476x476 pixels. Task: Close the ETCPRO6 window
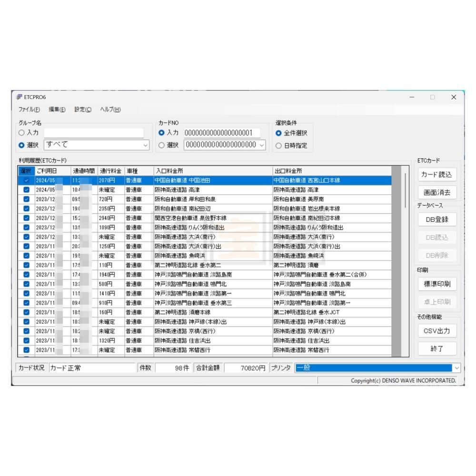tap(454, 97)
